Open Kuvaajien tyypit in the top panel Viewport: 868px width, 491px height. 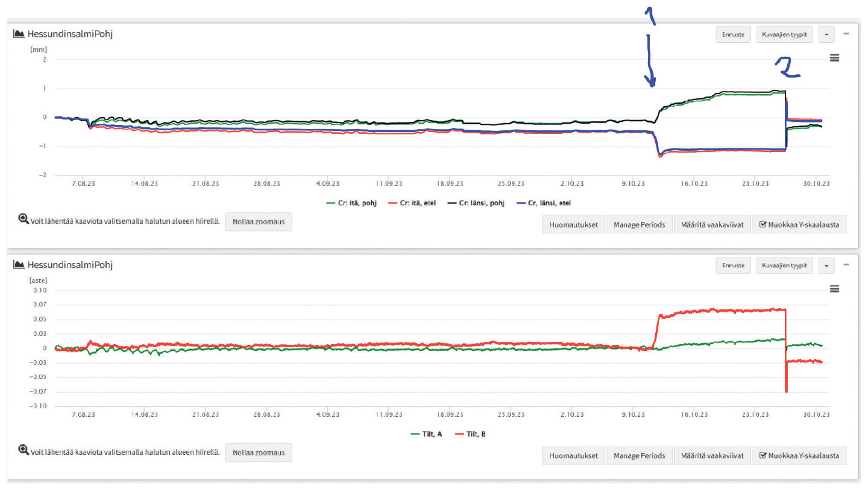pos(785,34)
